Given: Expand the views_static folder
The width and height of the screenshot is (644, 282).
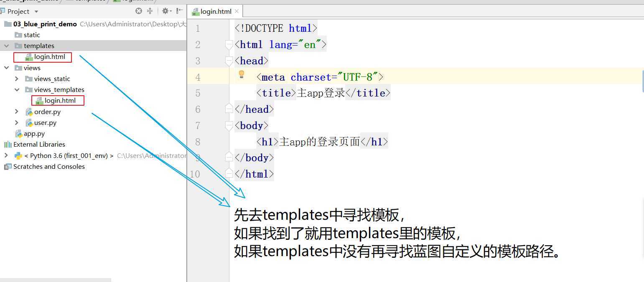Looking at the screenshot, I should [x=16, y=79].
